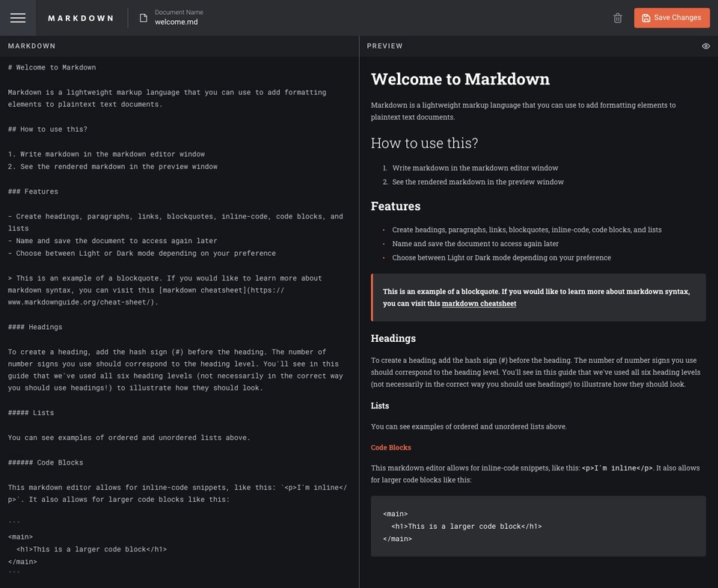Image resolution: width=718 pixels, height=588 pixels.
Task: Click the trash icon to delete document
Action: point(618,17)
